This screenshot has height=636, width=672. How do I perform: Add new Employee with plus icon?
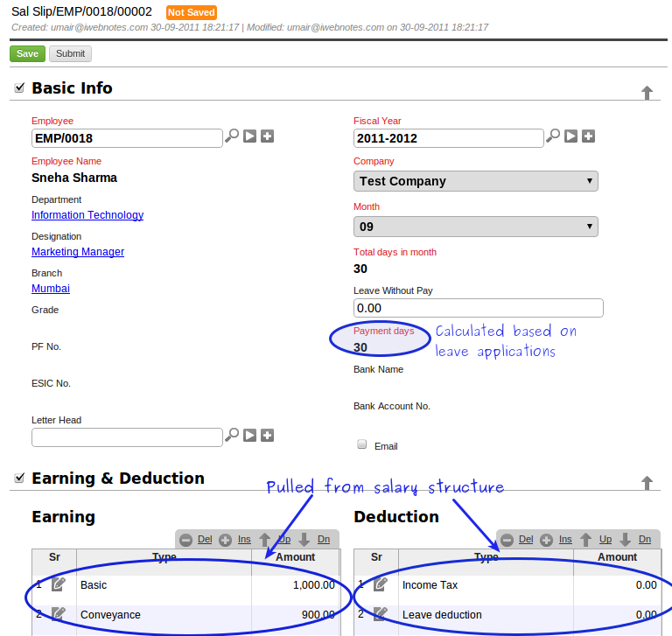point(268,136)
